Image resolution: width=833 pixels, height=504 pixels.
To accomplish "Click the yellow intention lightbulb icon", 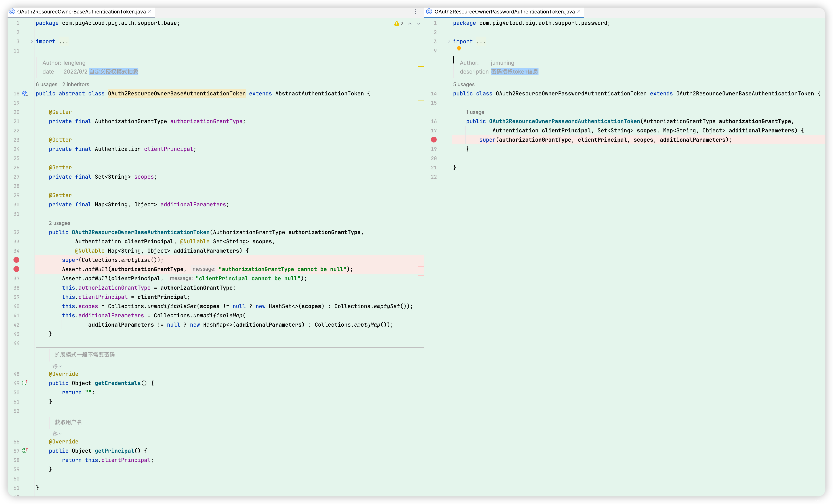I will tap(459, 49).
